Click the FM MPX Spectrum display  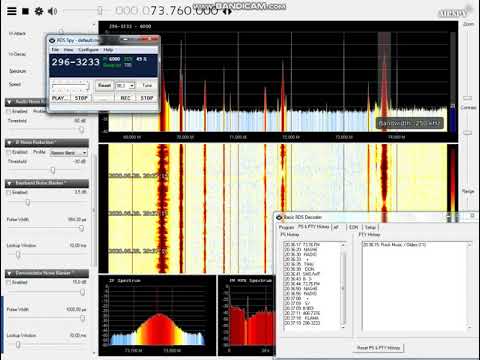pos(247,315)
